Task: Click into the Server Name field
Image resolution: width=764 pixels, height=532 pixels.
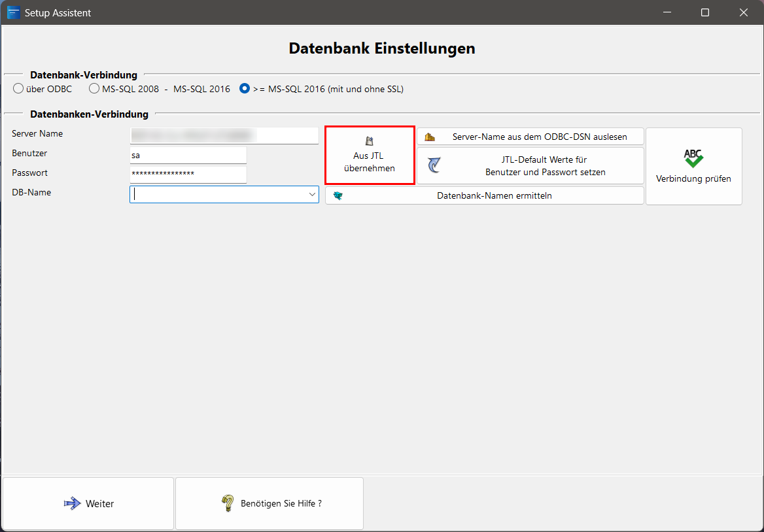Action: point(224,135)
